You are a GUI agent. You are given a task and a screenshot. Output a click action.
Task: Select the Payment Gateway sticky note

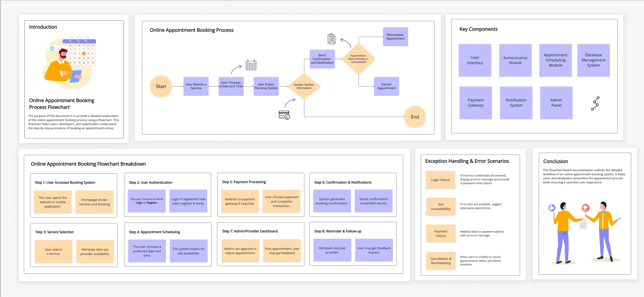coord(476,103)
